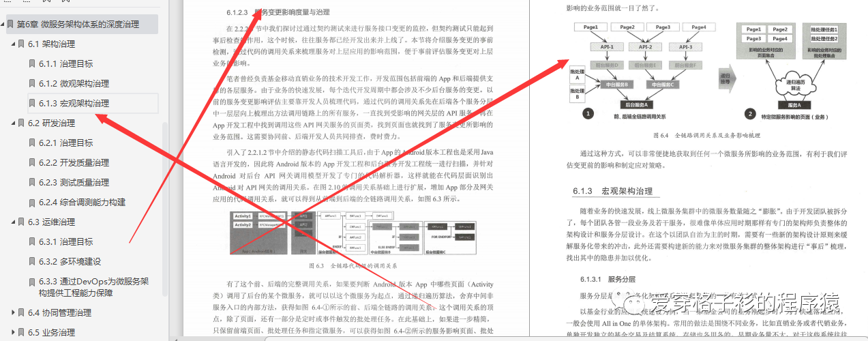The image size is (868, 341).
Task: Expand the 6.4 协同管理治理 section
Action: tap(12, 313)
